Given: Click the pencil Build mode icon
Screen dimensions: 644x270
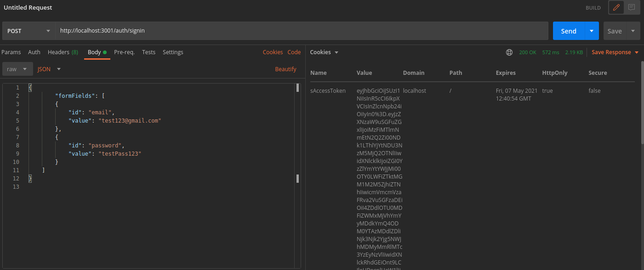Looking at the screenshot, I should pyautogui.click(x=616, y=7).
